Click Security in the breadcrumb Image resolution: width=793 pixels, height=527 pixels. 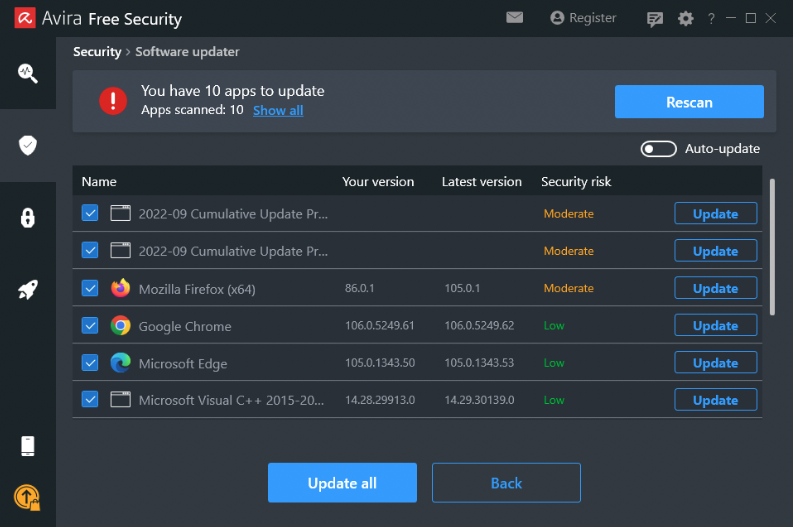click(x=97, y=52)
